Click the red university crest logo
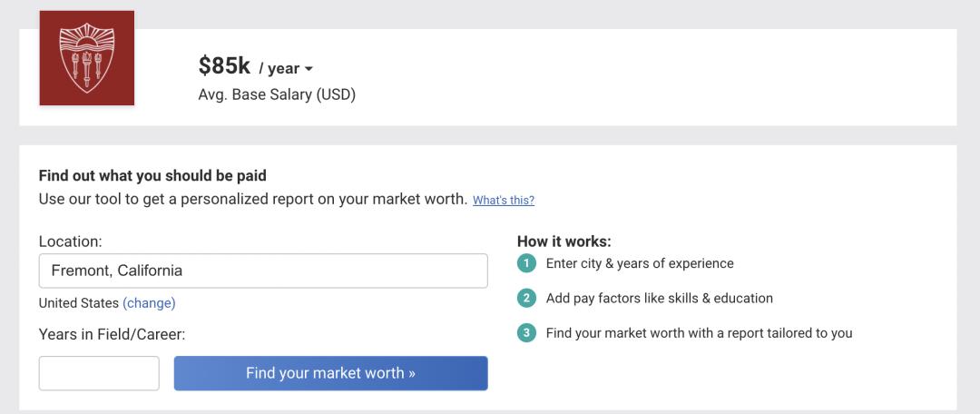The image size is (980, 414). pos(87,58)
